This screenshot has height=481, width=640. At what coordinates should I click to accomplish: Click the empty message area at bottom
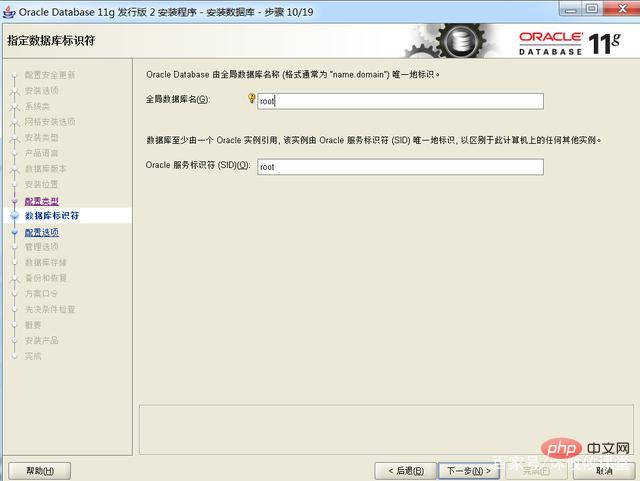coord(386,430)
